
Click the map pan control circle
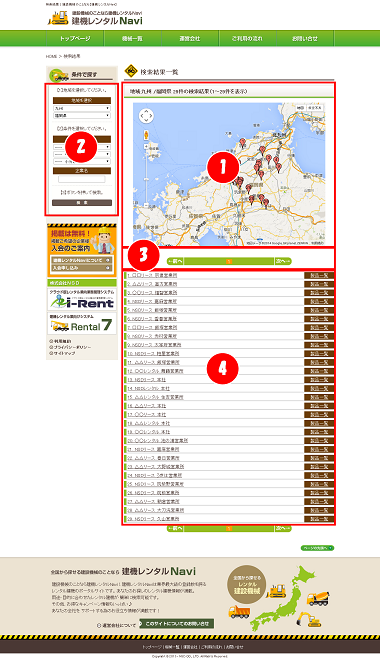[x=146, y=116]
